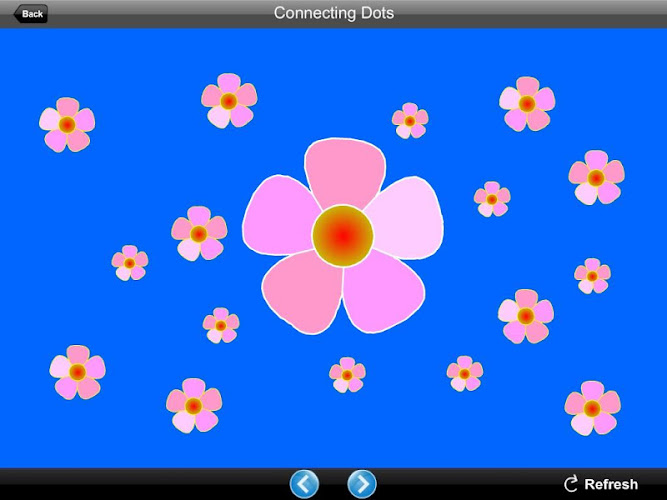
Task: Click the Refresh button
Action: click(601, 484)
